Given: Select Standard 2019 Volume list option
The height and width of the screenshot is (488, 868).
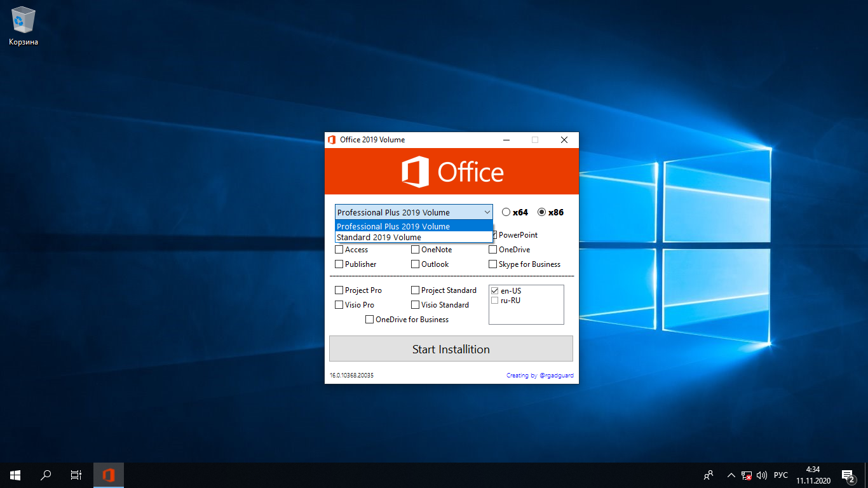Looking at the screenshot, I should click(x=414, y=237).
